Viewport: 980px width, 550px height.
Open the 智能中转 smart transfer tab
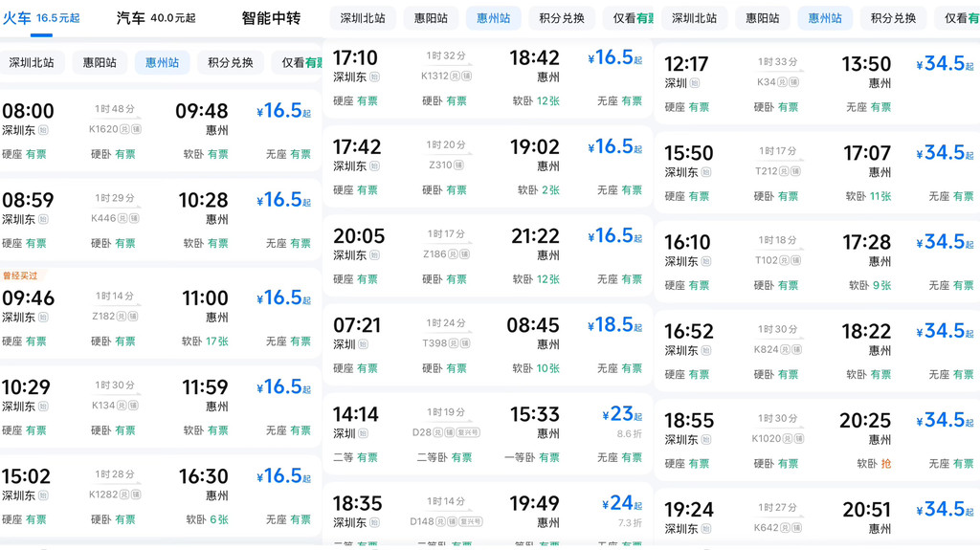271,18
